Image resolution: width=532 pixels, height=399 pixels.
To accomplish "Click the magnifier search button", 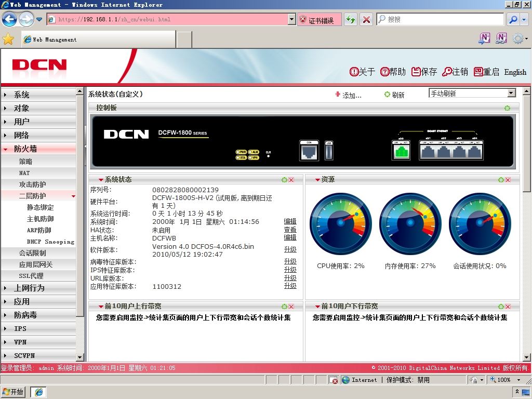I will [513, 20].
